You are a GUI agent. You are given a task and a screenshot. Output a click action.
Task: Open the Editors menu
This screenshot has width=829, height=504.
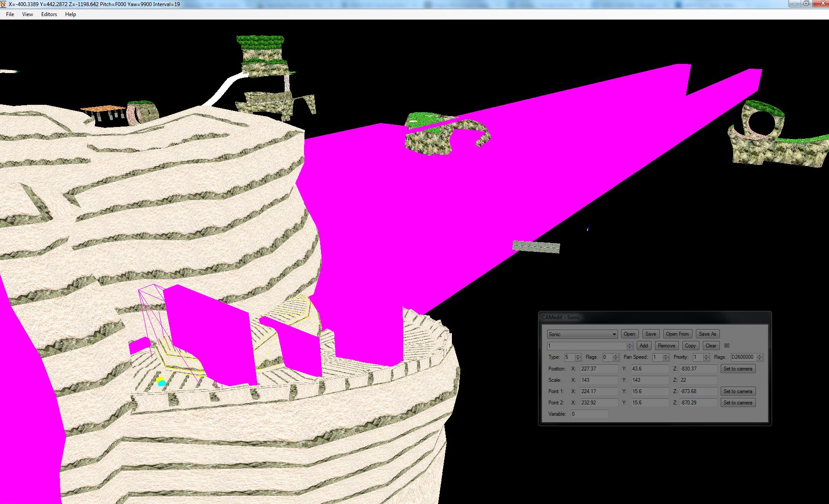[x=49, y=14]
